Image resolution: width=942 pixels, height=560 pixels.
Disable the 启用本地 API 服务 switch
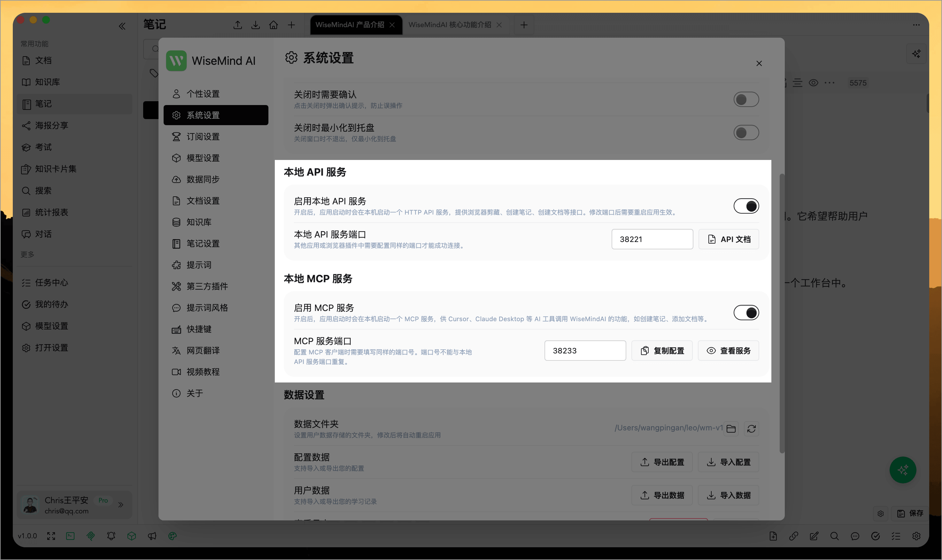tap(746, 206)
